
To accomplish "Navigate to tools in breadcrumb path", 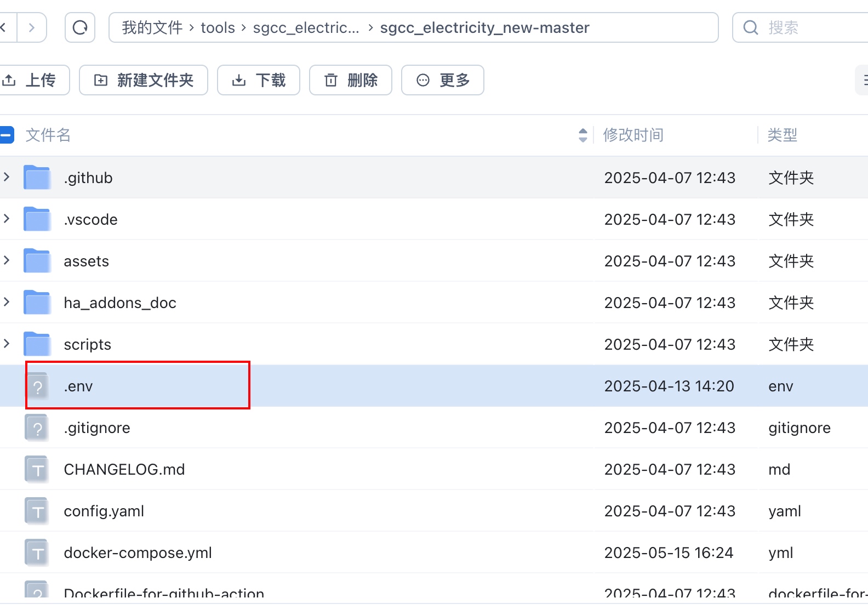I will click(x=218, y=27).
